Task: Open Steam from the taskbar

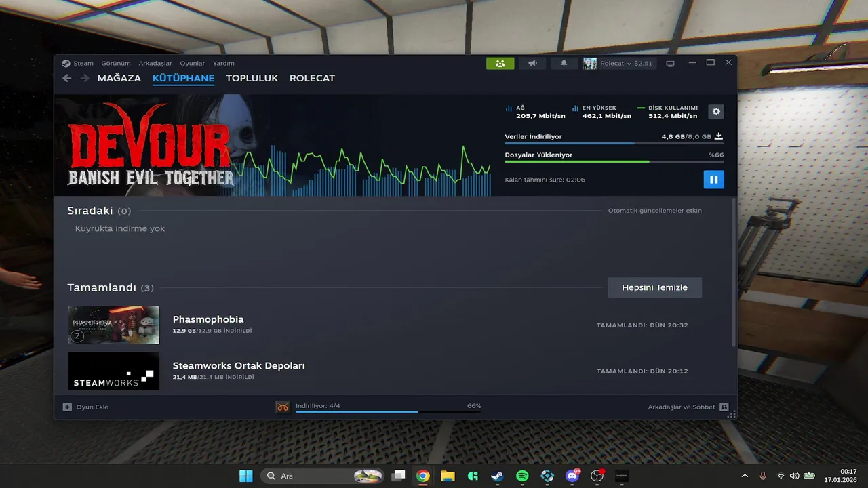Action: 497,476
